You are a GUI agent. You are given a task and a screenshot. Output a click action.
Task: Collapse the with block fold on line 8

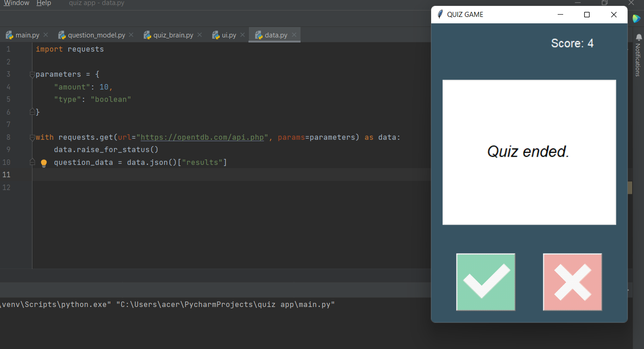32,137
